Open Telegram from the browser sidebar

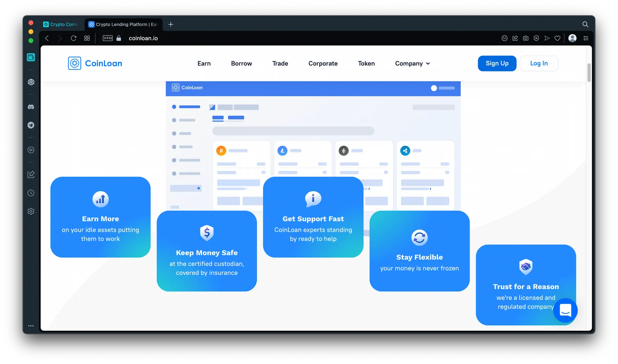point(31,125)
